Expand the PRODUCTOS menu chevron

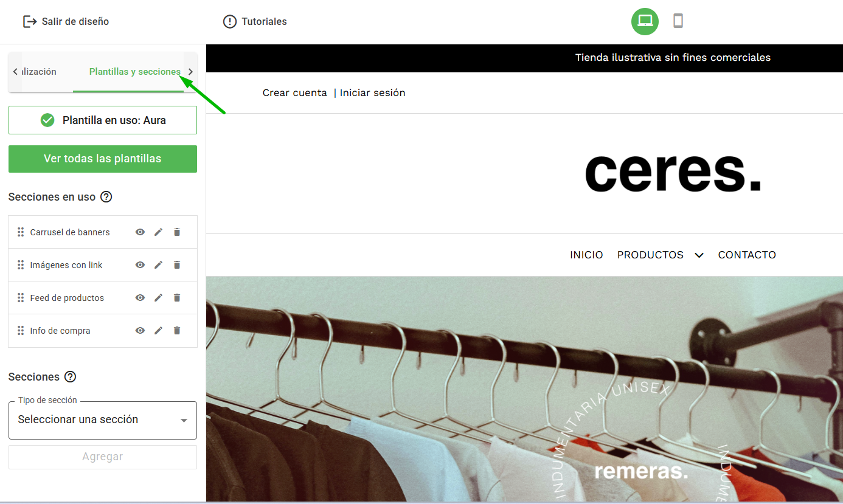(699, 255)
